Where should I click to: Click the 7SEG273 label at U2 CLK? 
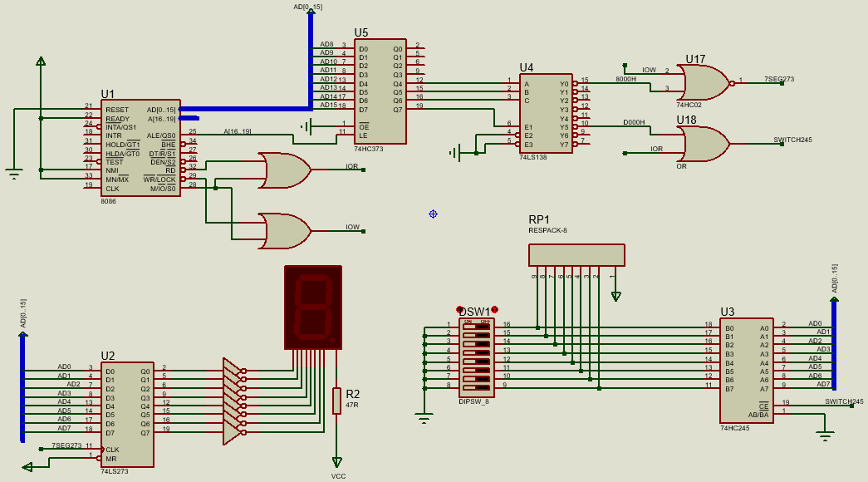pos(66,445)
